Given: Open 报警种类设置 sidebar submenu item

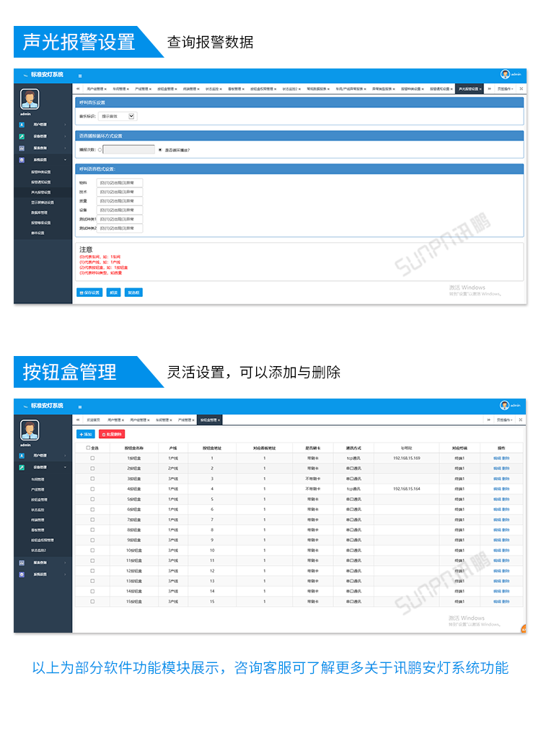Looking at the screenshot, I should pyautogui.click(x=40, y=172).
